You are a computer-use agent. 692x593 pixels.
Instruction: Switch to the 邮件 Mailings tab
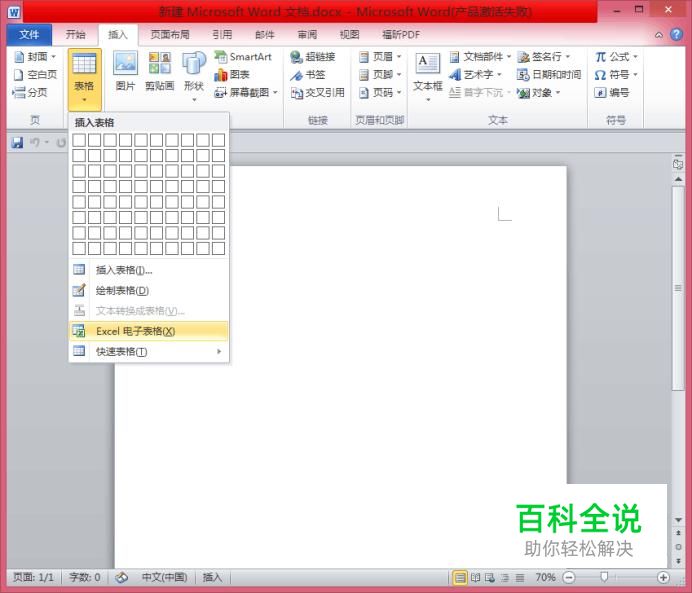[x=265, y=34]
